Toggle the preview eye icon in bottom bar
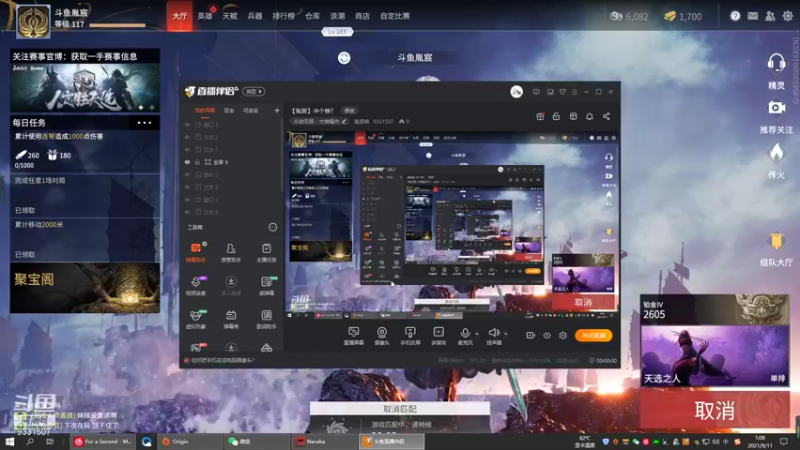Screen dimensions: 800x450 [x=546, y=335]
